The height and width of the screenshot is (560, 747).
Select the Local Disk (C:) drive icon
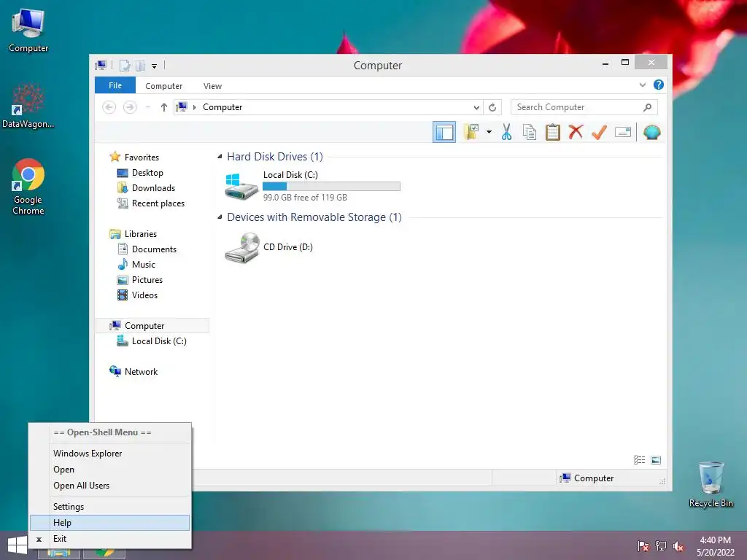tap(241, 186)
